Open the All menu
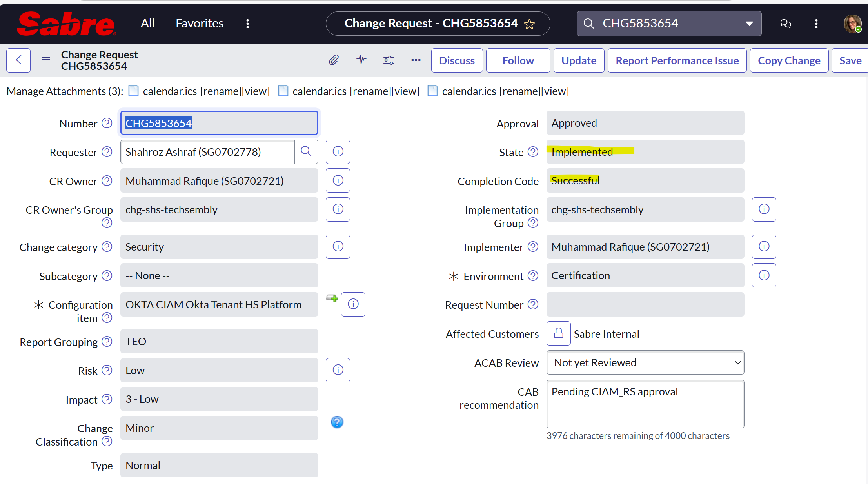The height and width of the screenshot is (484, 868). [147, 24]
